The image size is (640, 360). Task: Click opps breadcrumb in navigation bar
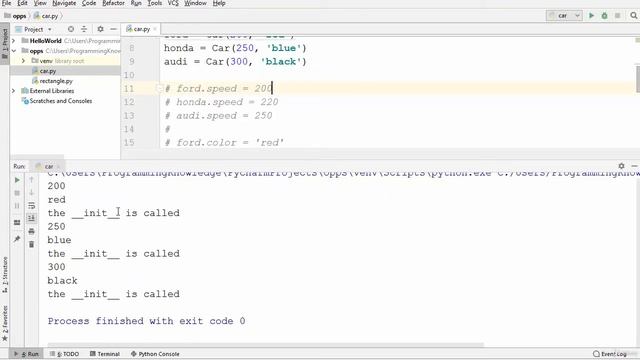[x=15, y=16]
